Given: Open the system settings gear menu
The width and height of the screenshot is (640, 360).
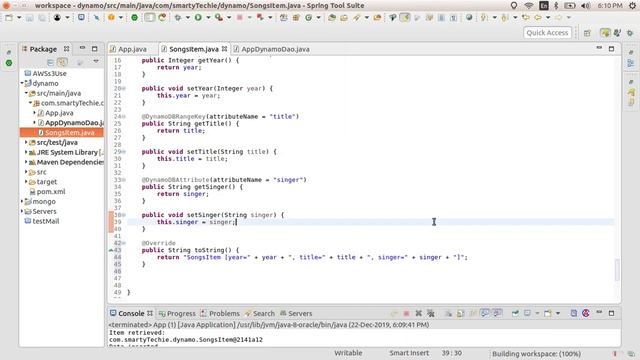Looking at the screenshot, I should point(632,6).
